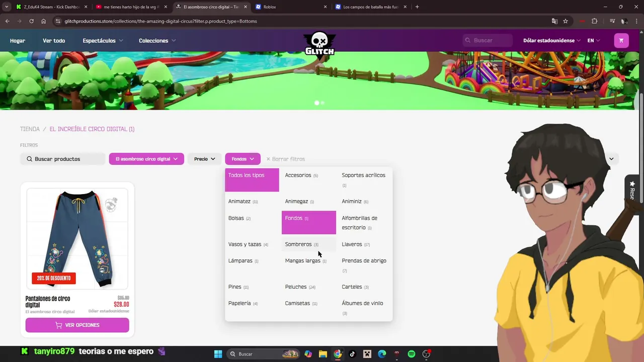
Task: Bookmark this page with the star icon
Action: (x=566, y=21)
